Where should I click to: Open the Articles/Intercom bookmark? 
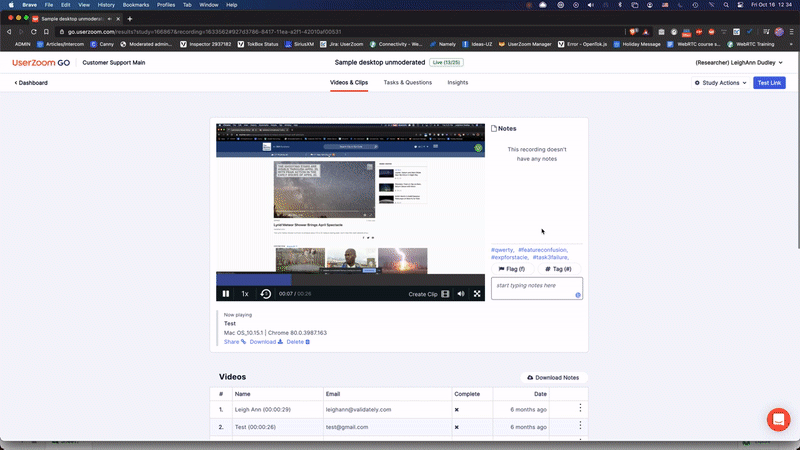(x=60, y=44)
